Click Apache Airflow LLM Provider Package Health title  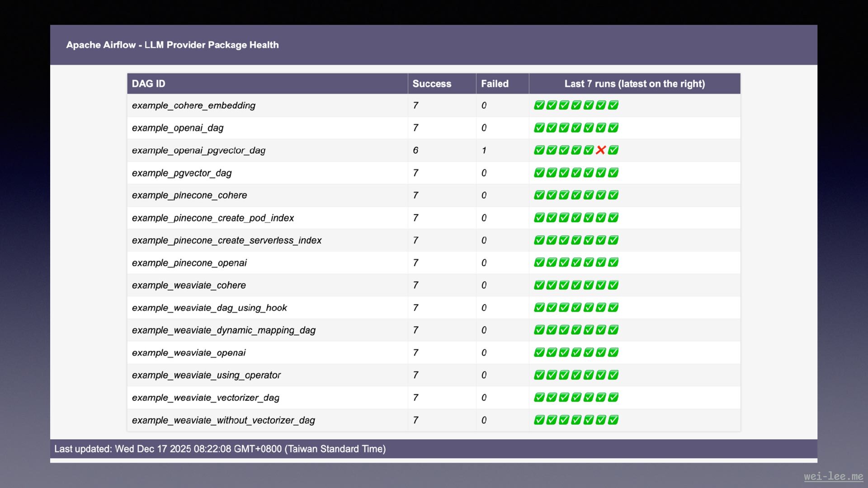tap(172, 45)
